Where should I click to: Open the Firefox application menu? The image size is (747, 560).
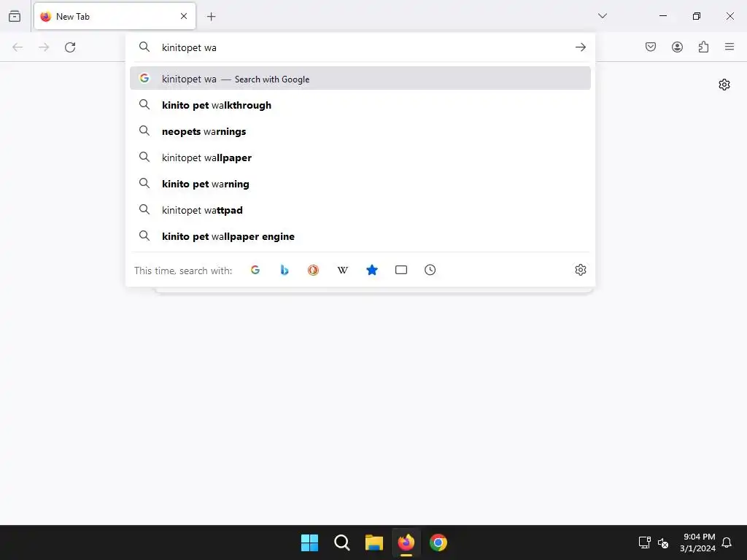click(729, 47)
